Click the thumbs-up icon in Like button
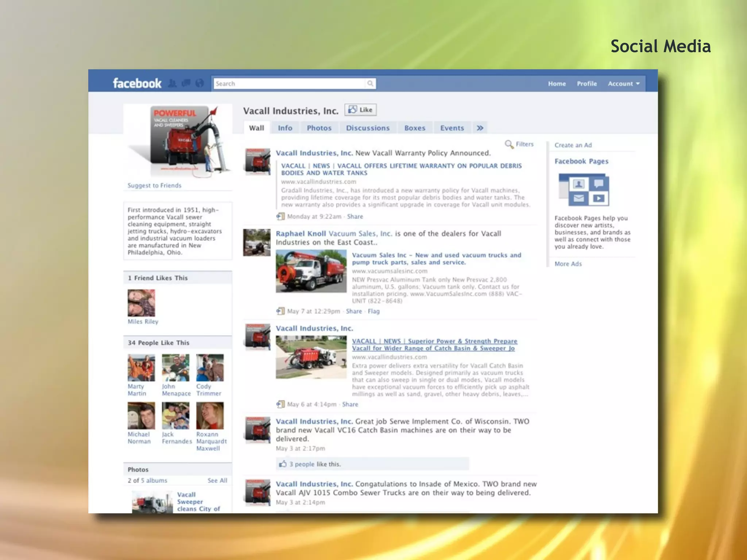 (x=352, y=109)
